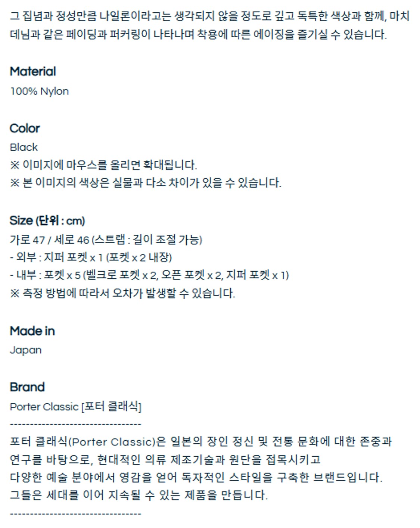
Task: Click the Color heading
Action: pos(25,128)
